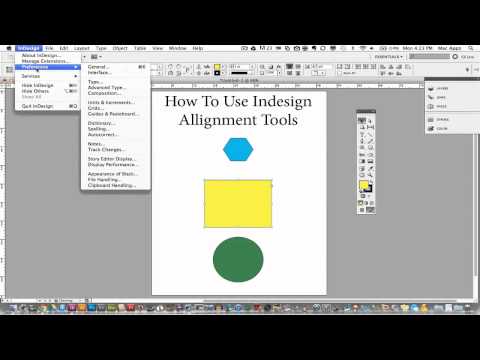
Task: Click the yellow fill swatch in toolbox
Action: pos(363,185)
